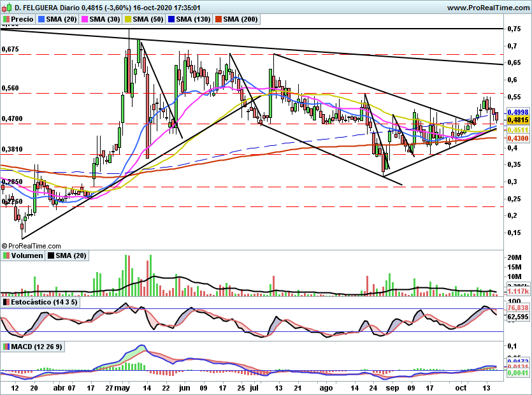The width and height of the screenshot is (532, 395).
Task: Click the level label 0,4700
Action: coord(12,118)
